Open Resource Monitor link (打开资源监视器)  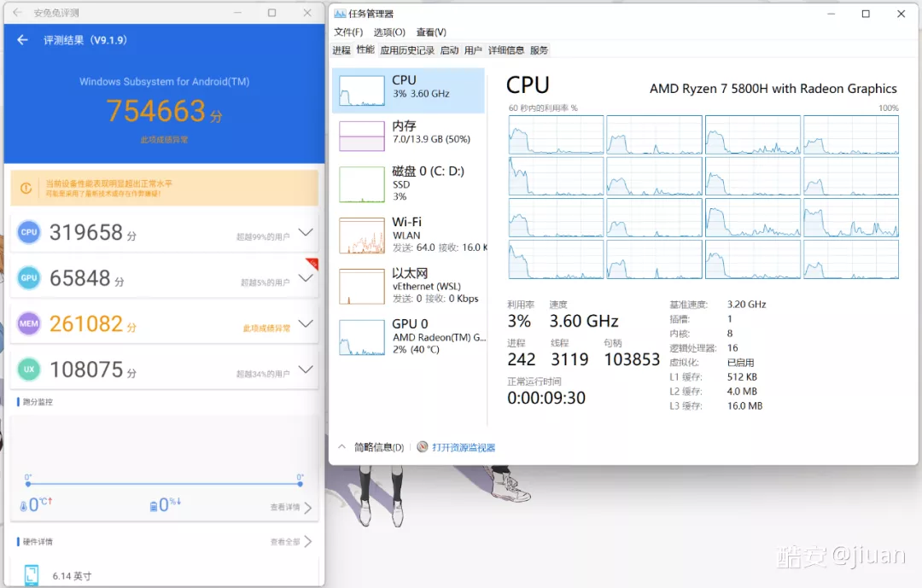tap(464, 447)
